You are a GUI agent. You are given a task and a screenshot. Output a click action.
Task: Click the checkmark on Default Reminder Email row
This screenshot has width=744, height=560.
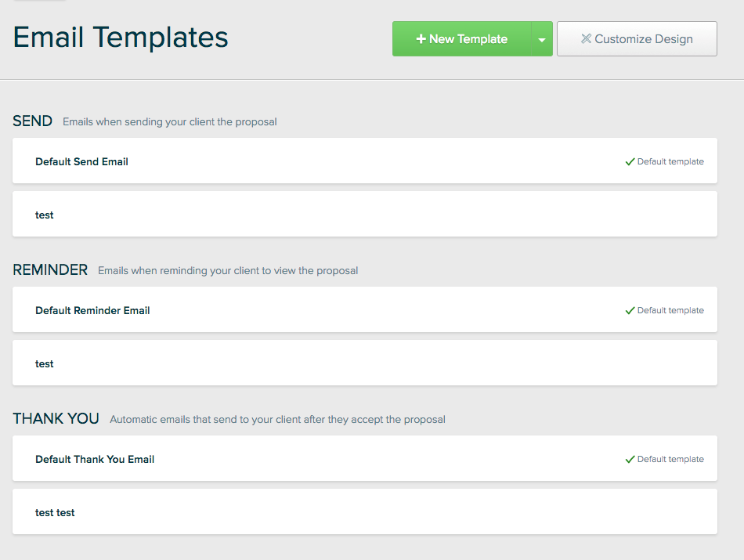coord(630,310)
